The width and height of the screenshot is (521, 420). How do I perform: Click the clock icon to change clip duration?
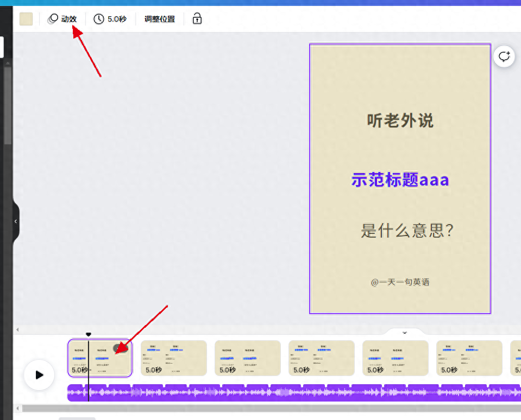(x=98, y=18)
